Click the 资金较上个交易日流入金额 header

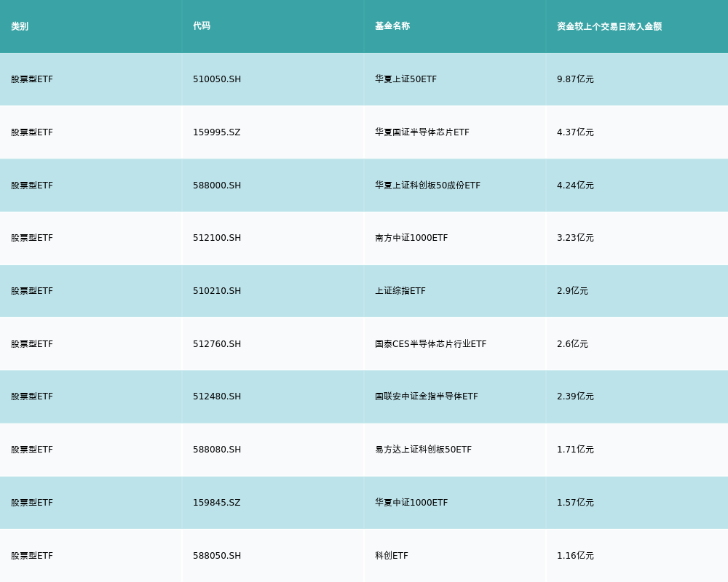tap(609, 26)
